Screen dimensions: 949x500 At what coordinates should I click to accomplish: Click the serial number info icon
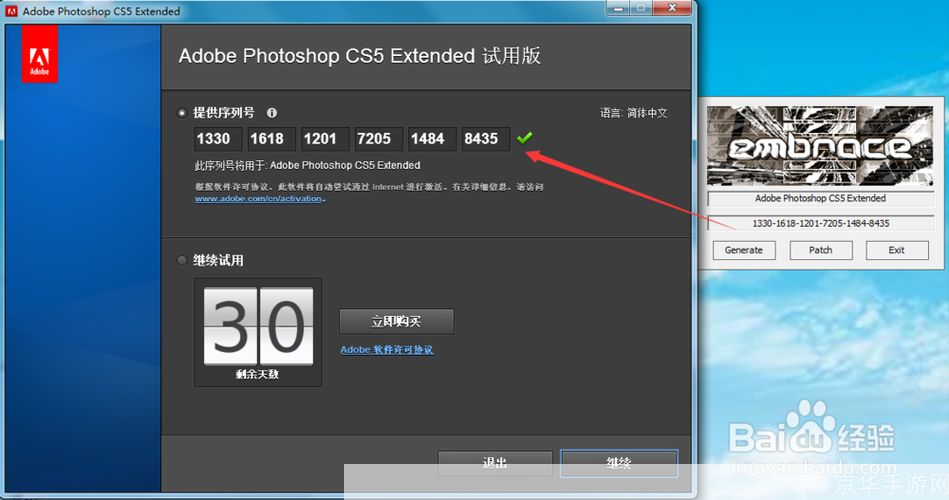click(x=272, y=113)
